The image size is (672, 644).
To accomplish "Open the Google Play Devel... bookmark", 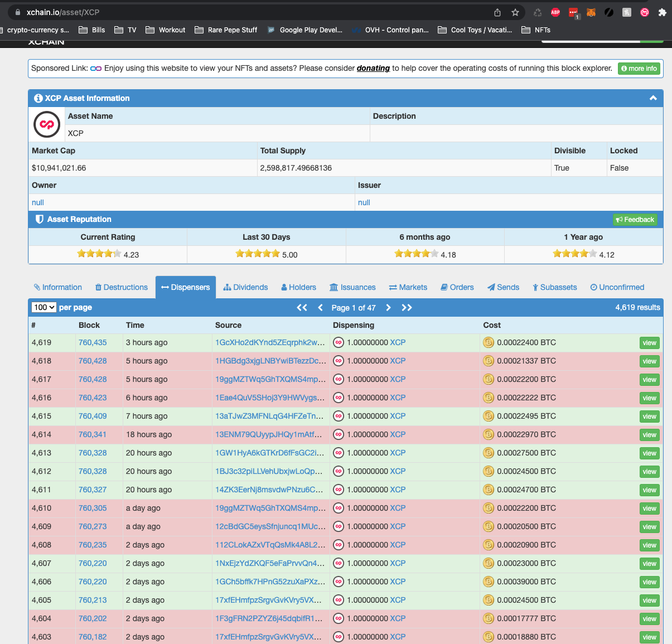I will [x=304, y=30].
